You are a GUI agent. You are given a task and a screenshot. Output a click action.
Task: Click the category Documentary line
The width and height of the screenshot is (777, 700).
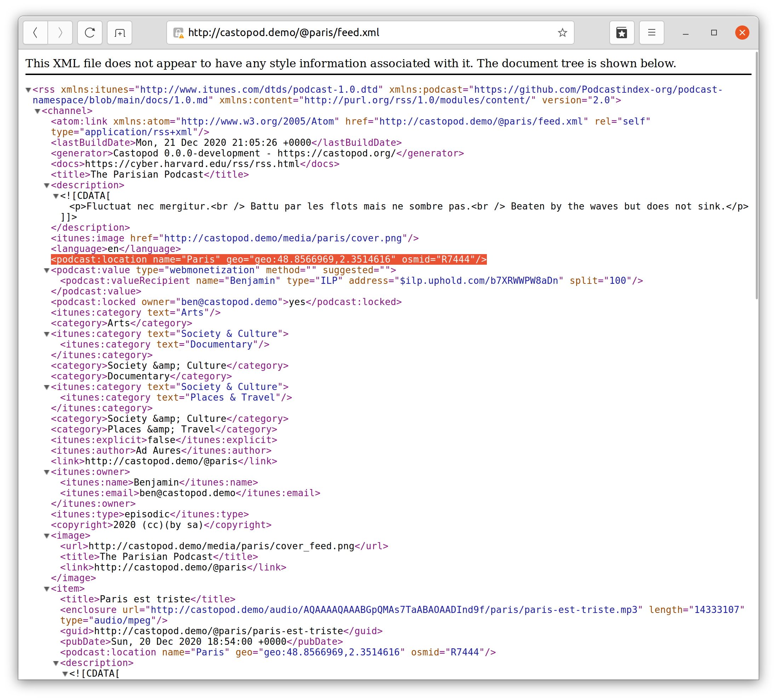coord(141,377)
